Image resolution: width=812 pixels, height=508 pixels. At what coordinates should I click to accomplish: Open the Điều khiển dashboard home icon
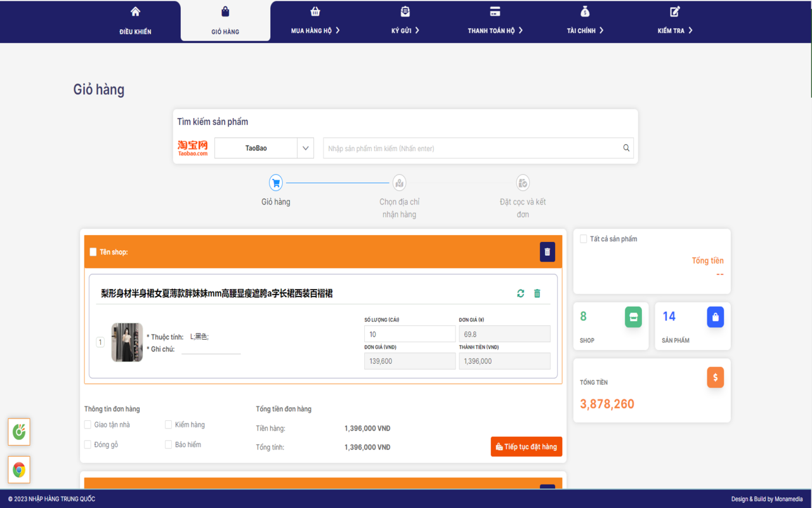click(135, 11)
